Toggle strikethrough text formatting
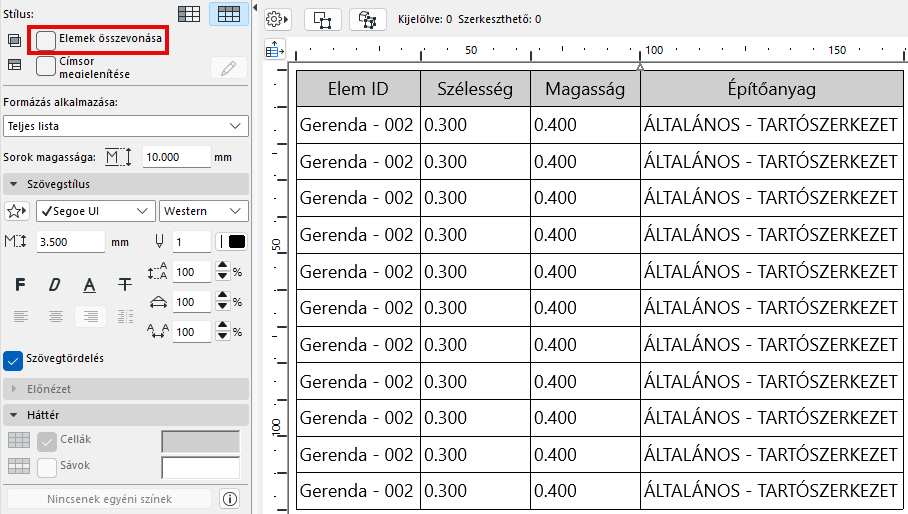The width and height of the screenshot is (908, 514). point(124,285)
